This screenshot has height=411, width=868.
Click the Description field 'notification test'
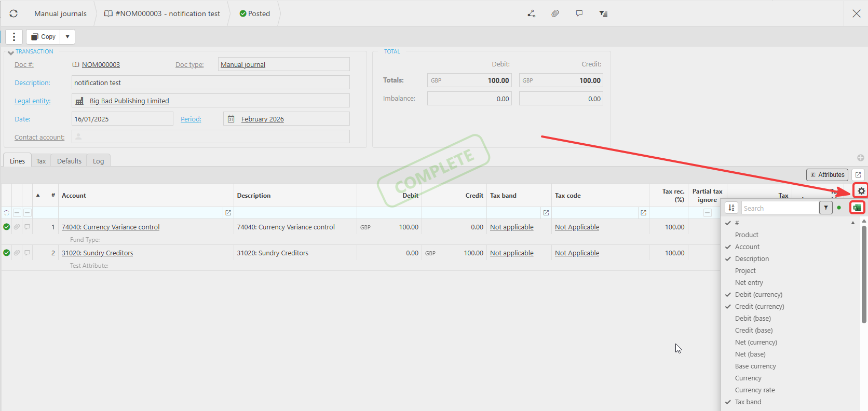click(x=210, y=83)
